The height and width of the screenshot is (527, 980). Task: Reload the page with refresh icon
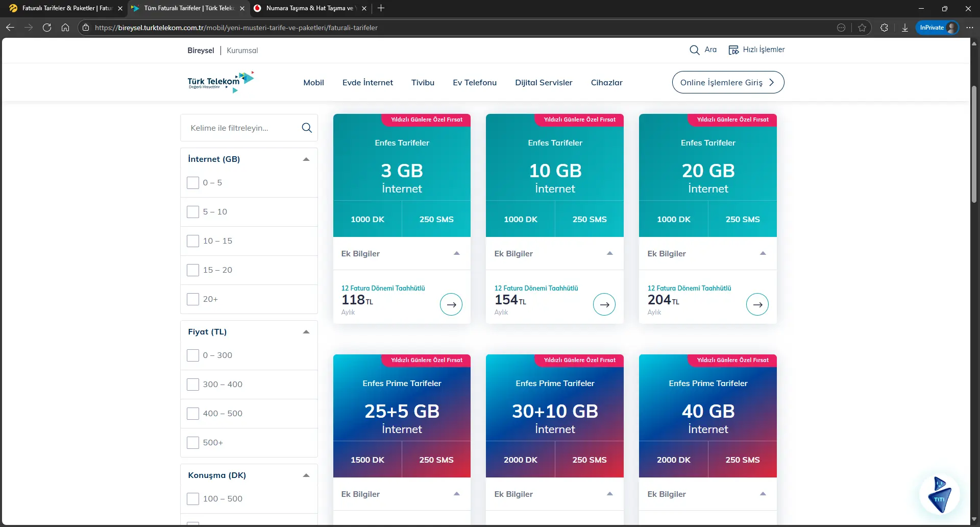point(47,28)
